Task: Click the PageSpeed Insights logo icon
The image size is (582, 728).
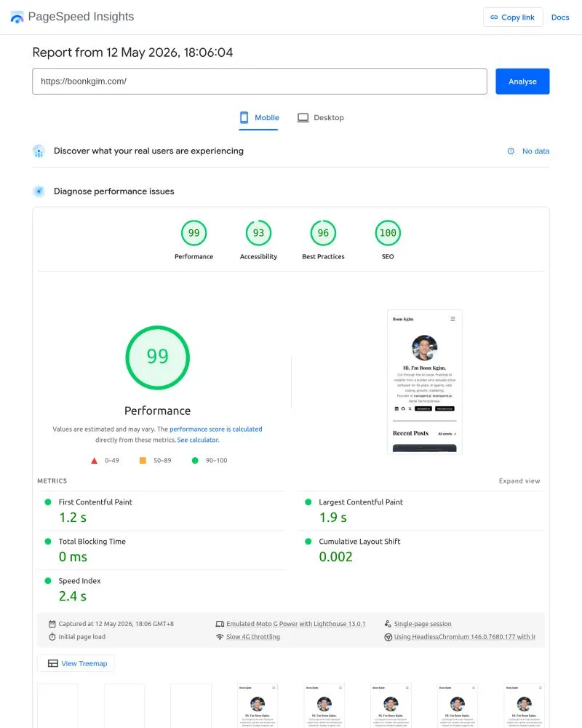Action: click(x=17, y=17)
